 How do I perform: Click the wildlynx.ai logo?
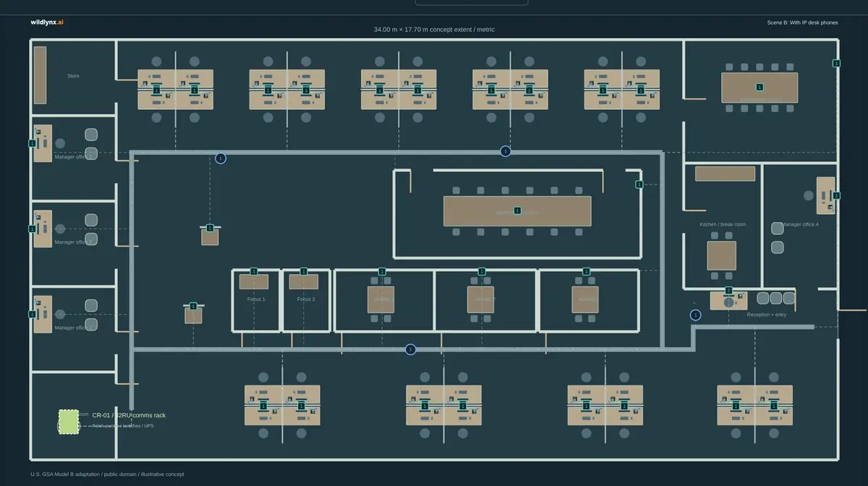[47, 22]
